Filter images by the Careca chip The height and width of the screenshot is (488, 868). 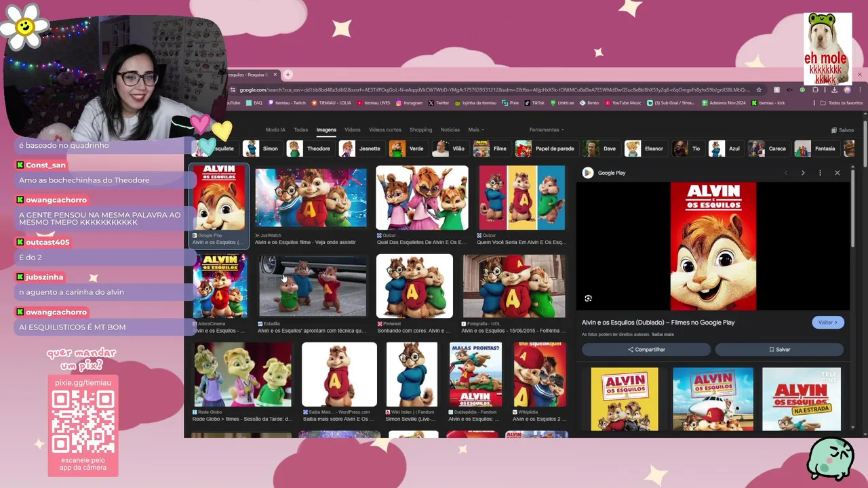(768, 148)
